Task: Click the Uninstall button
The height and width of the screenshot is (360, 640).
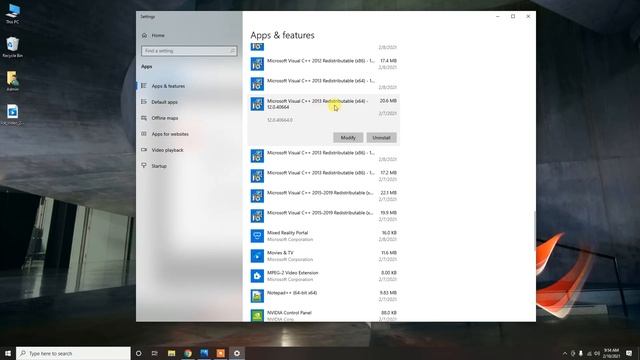Action: [381, 138]
